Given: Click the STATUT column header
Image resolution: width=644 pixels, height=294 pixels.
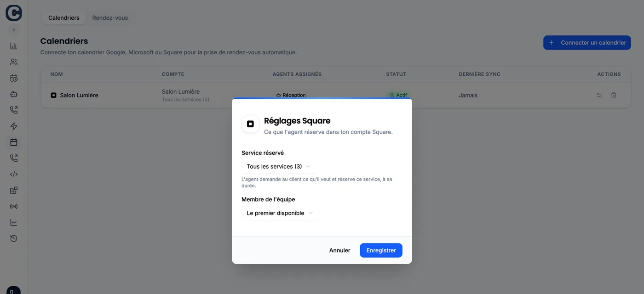Looking at the screenshot, I should tap(396, 74).
